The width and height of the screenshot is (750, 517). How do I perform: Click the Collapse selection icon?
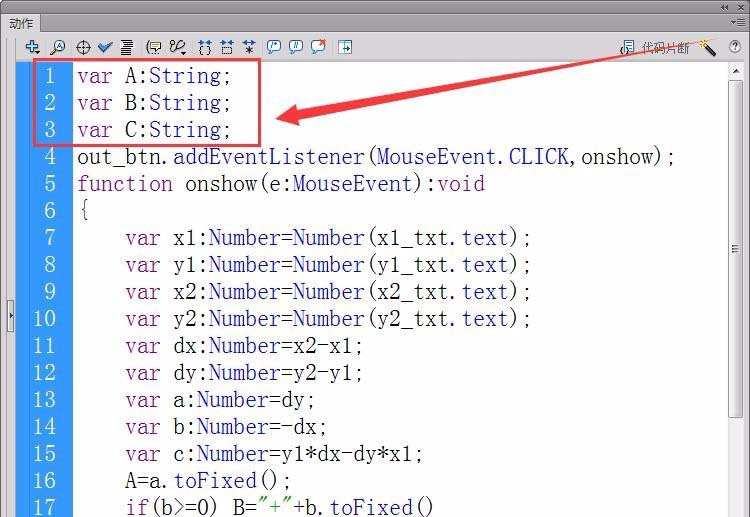[227, 47]
